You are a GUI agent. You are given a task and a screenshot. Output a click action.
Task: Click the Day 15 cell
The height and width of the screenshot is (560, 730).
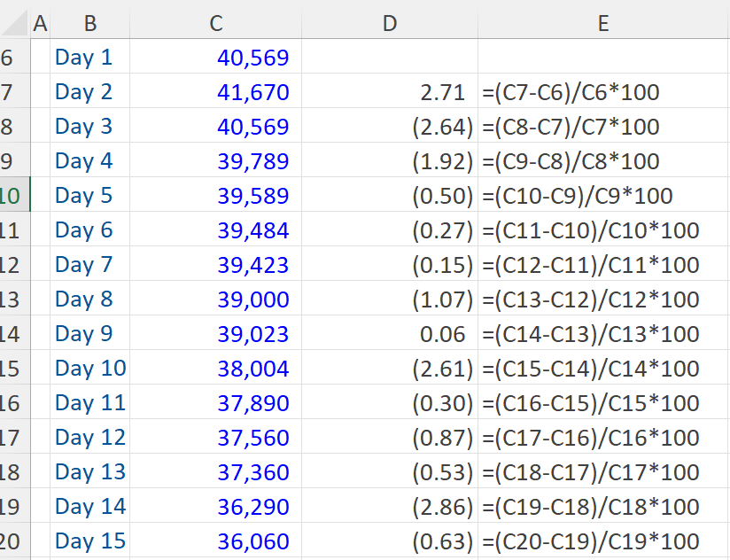(90, 541)
